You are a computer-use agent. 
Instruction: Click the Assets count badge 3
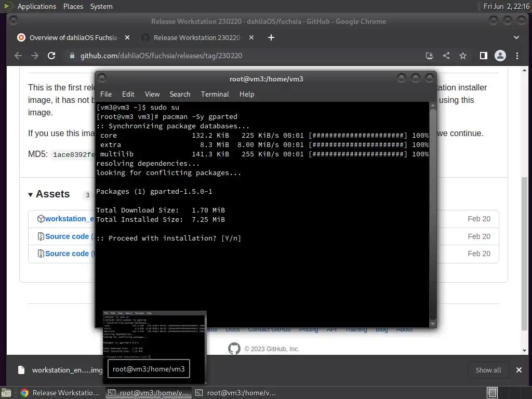pos(87,195)
